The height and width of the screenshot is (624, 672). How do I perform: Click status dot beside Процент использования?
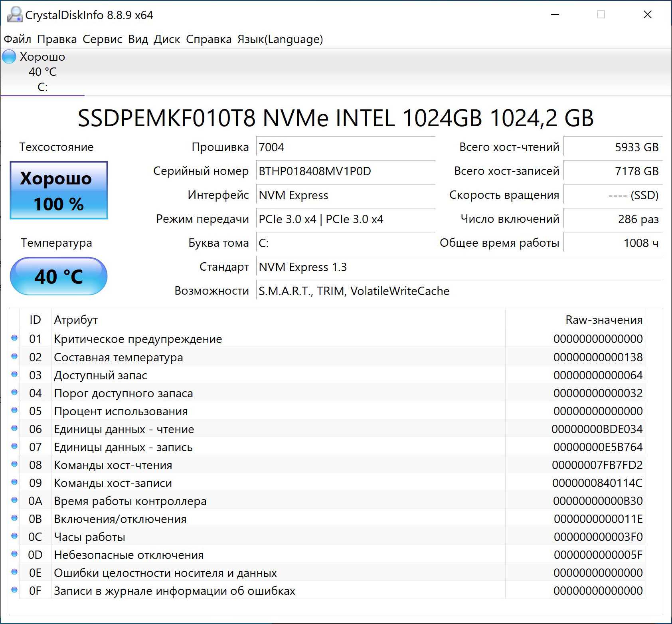coord(15,410)
